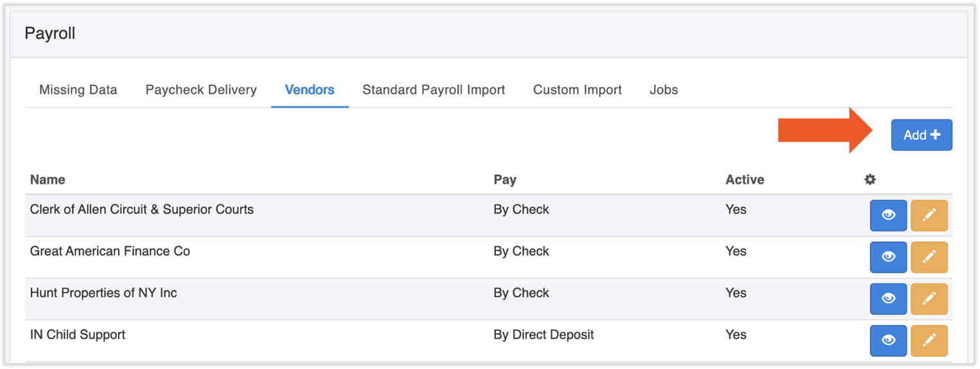Switch to the Missing Data tab
Image resolution: width=980 pixels, height=369 pixels.
tap(78, 90)
